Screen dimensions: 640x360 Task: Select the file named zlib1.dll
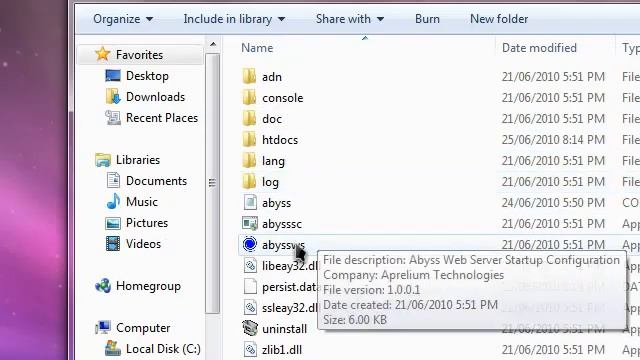coord(282,350)
